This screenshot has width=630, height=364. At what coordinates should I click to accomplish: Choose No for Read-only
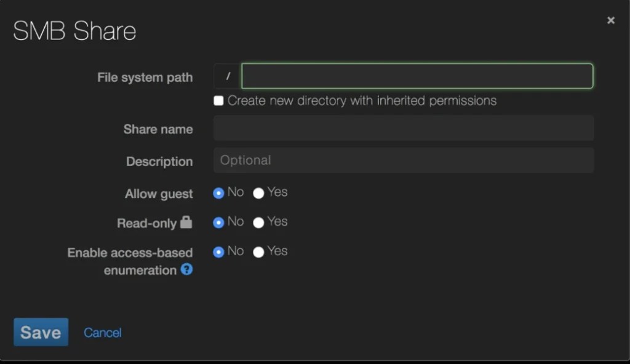[x=218, y=222]
